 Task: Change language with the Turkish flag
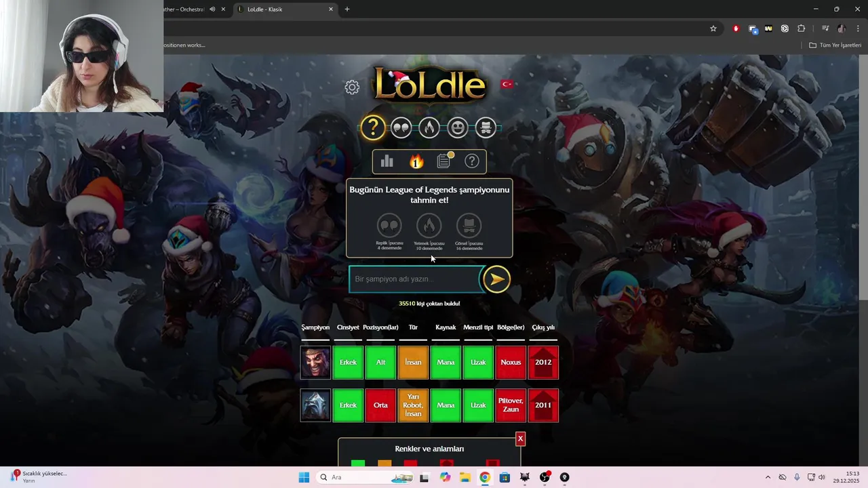pyautogui.click(x=507, y=84)
